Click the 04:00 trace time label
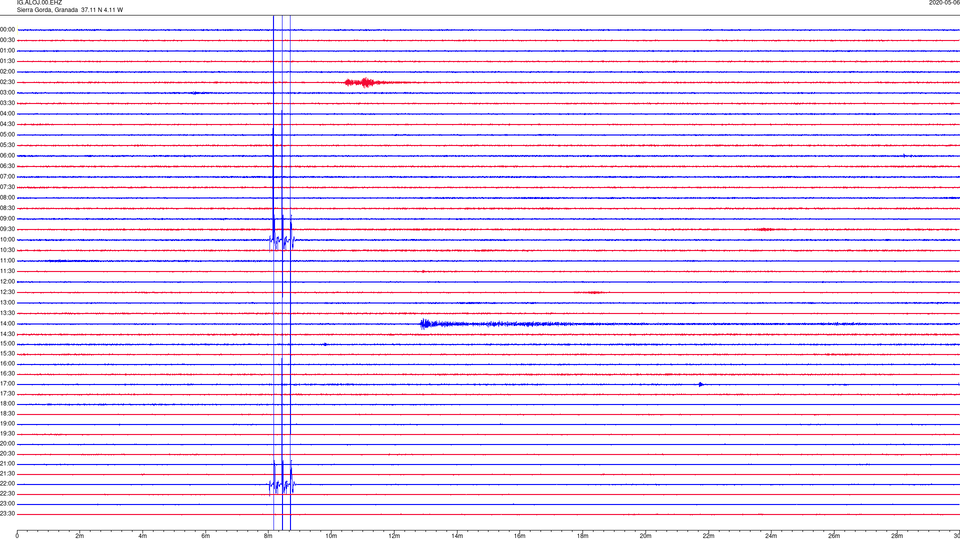This screenshot has width=960, height=540. (x=7, y=113)
